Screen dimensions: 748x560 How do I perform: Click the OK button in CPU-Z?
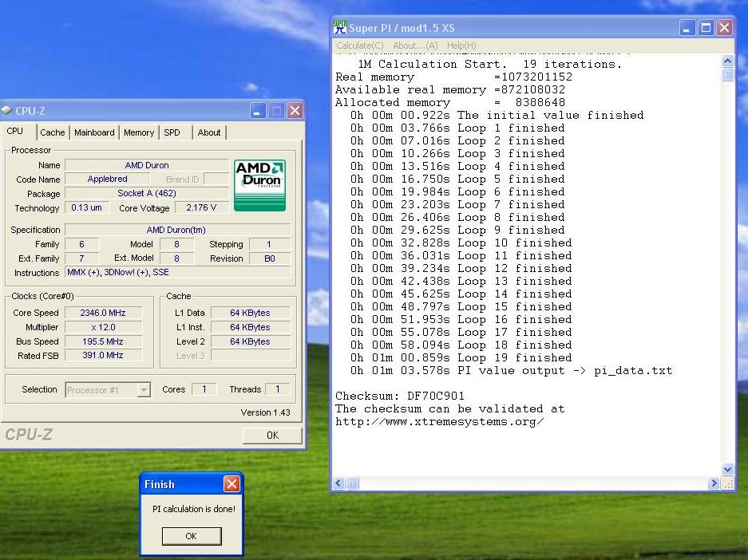pyautogui.click(x=272, y=435)
